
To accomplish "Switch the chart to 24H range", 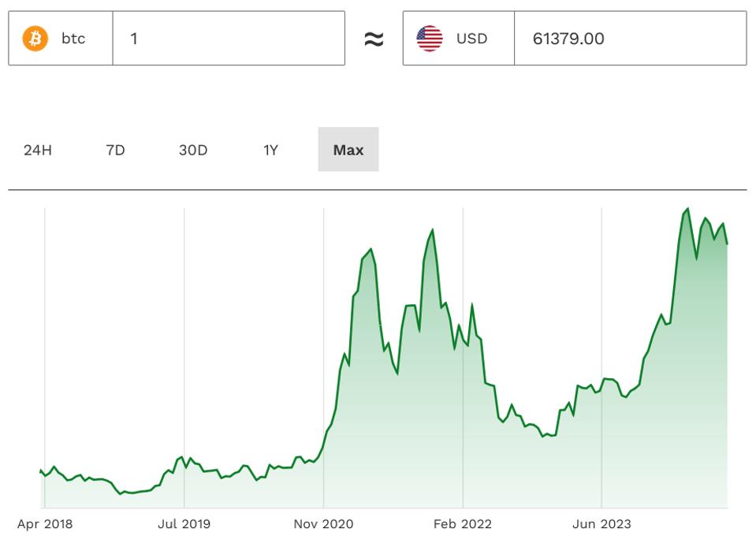I will point(36,149).
